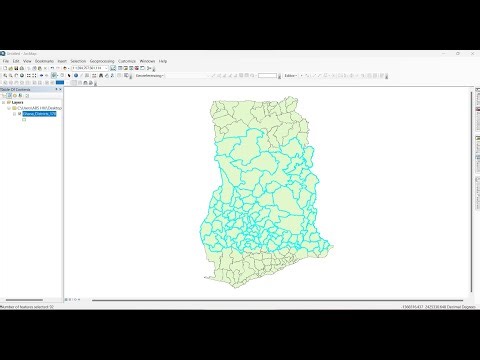Open the ArcToolbox window icon

[137, 68]
